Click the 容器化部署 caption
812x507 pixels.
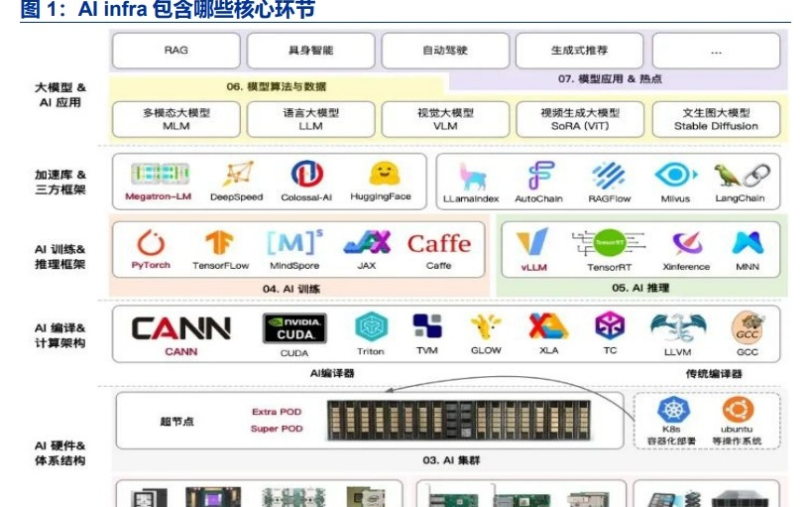[671, 442]
